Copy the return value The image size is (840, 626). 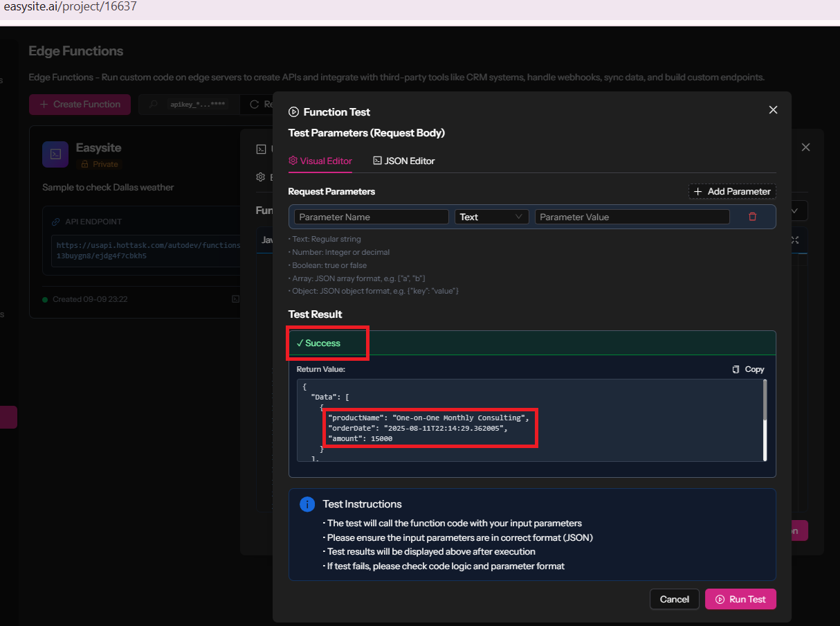pos(748,369)
